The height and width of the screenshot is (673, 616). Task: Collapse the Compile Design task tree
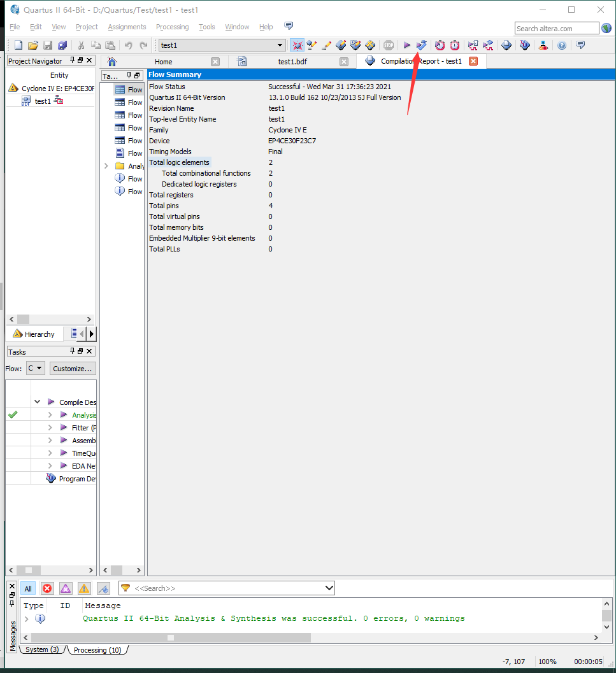point(38,402)
